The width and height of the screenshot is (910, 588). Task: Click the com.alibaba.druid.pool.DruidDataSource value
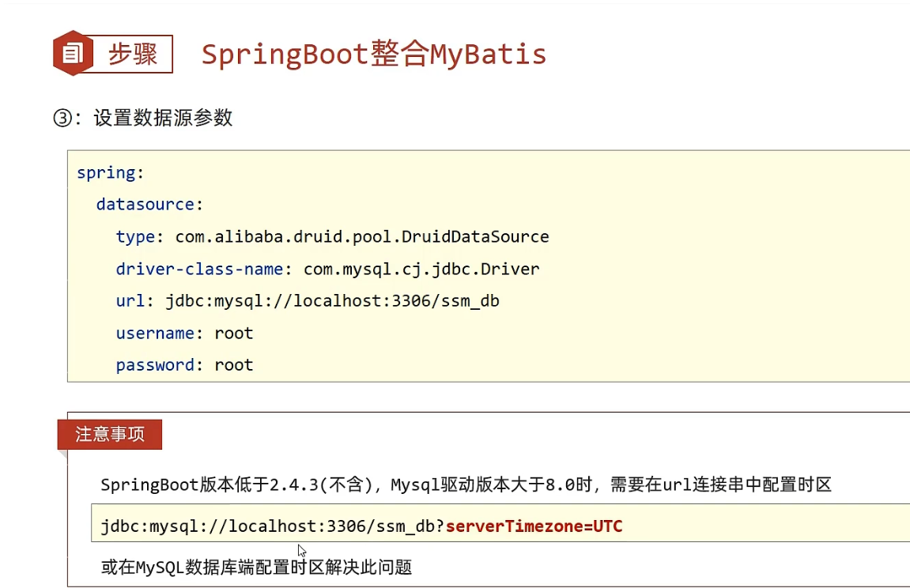[x=362, y=236]
